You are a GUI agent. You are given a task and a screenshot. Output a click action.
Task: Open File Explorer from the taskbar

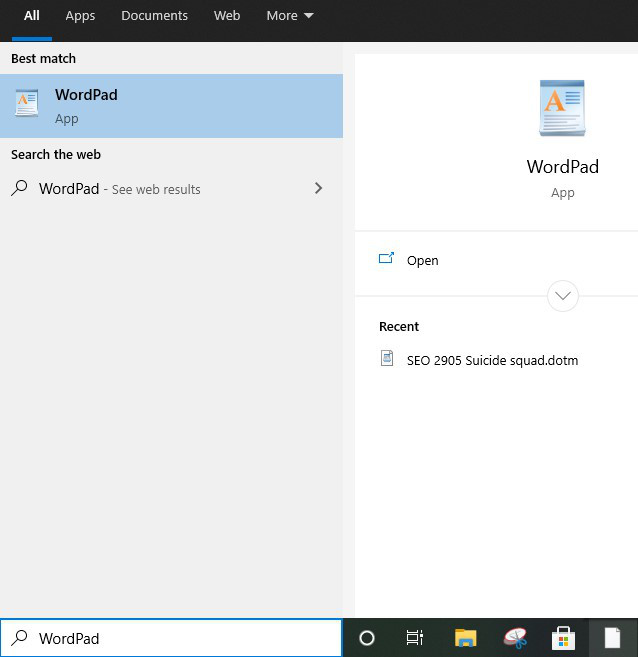(465, 638)
